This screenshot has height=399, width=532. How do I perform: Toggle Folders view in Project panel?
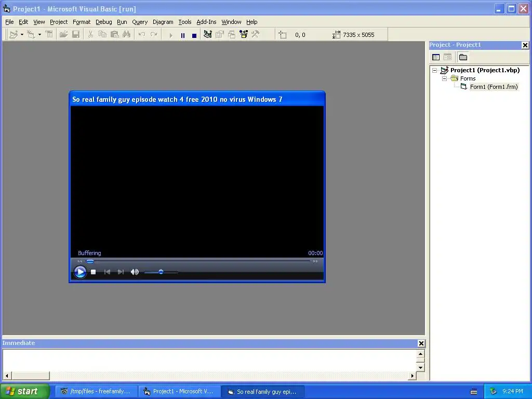click(463, 57)
